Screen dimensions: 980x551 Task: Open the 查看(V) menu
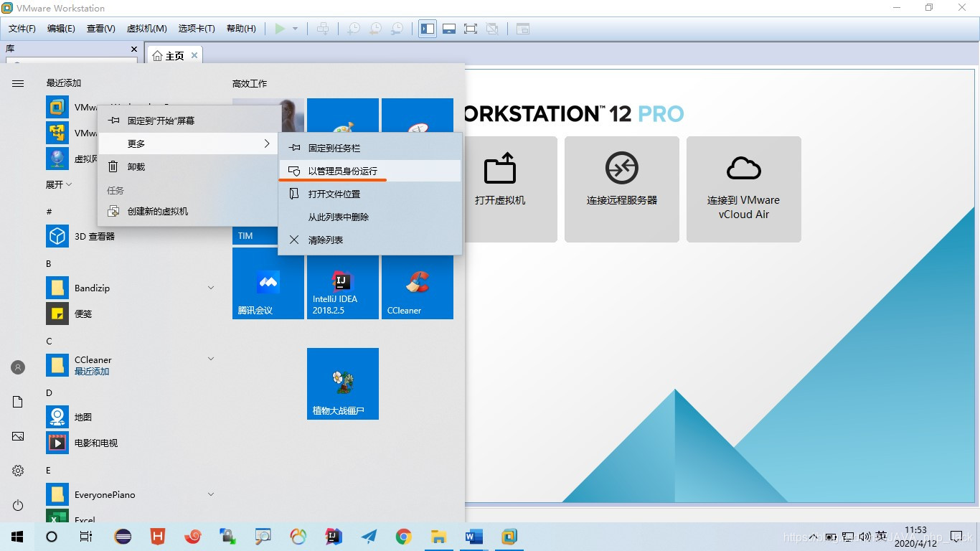pos(100,29)
